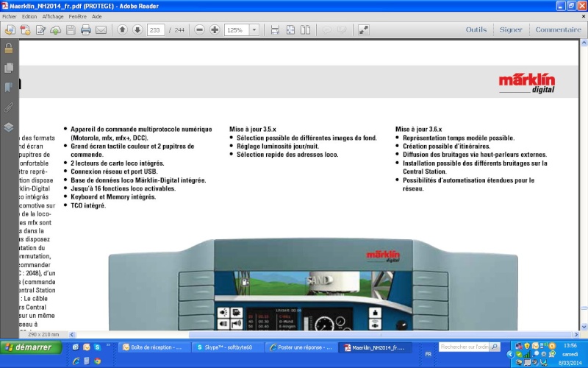Viewport: 588px width, 368px height.
Task: Click the page size label 290 x 210 mm
Action: [43, 334]
